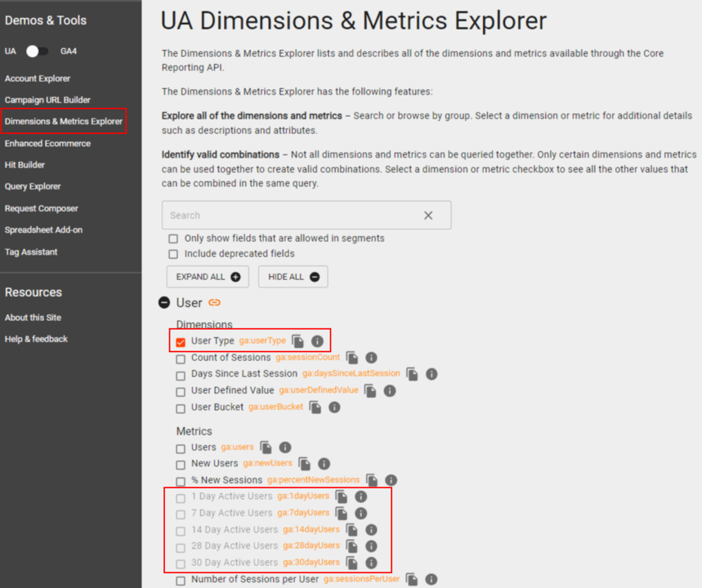The width and height of the screenshot is (702, 588).
Task: Copy ga:1dayUsers to clipboard
Action: 342,497
